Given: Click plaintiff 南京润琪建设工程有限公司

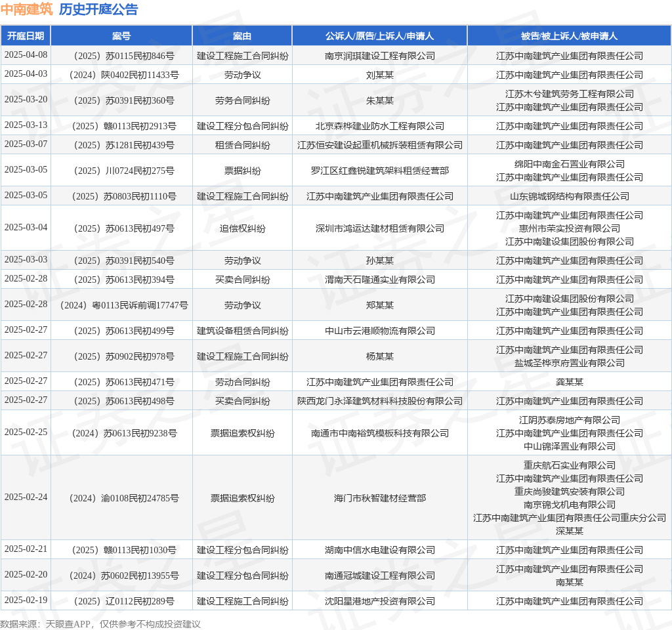Looking at the screenshot, I should [379, 56].
